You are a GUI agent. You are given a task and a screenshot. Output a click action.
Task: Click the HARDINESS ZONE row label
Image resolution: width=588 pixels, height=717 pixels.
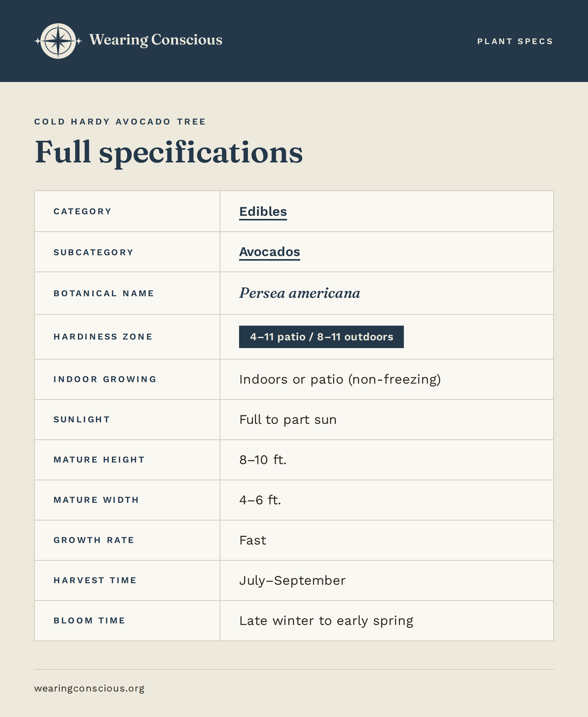click(103, 337)
